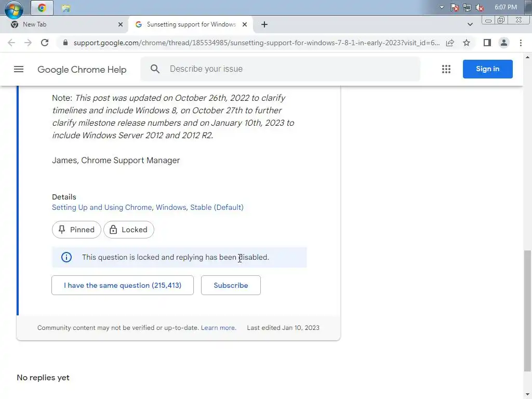
Task: Click the scrollbar up arrow
Action: click(527, 57)
